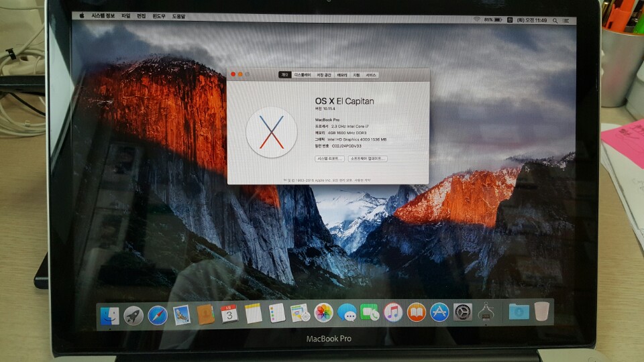Switch to the 디스플레이 tab
The width and height of the screenshot is (644, 362).
(303, 75)
